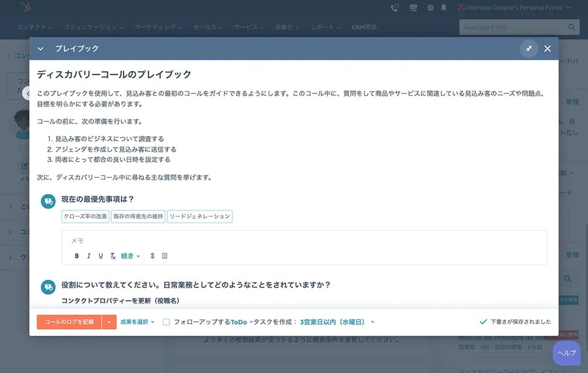Select the クローズ率の改善 answer option

coord(85,216)
